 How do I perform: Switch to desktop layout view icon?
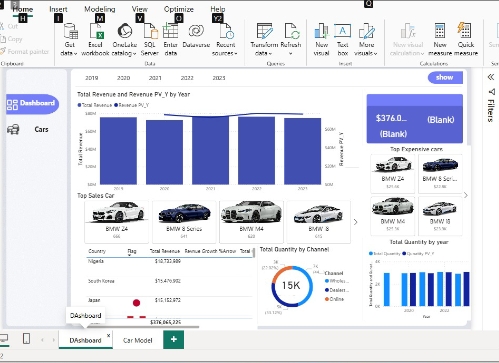(x=4, y=339)
